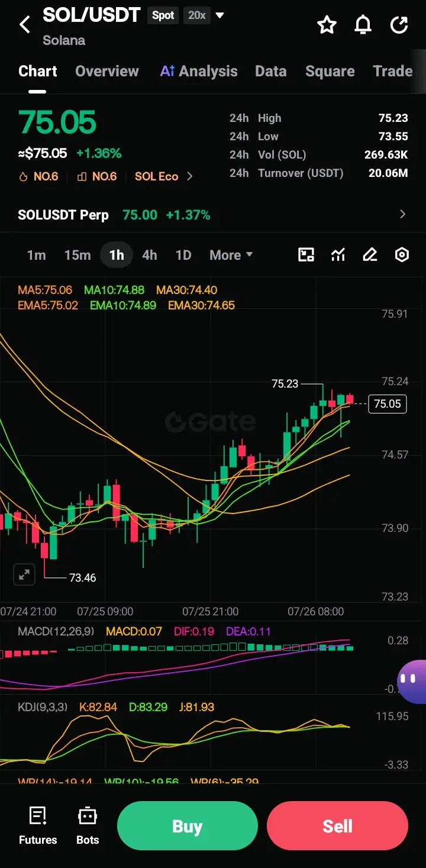Viewport: 426px width, 868px height.
Task: Switch to 4h timeframe
Action: pos(150,255)
